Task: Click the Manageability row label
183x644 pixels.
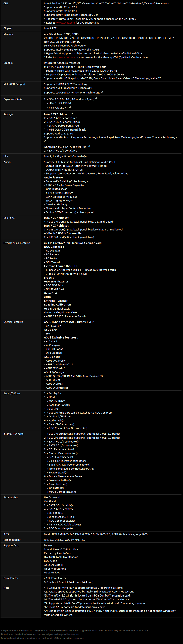Action: (12, 540)
